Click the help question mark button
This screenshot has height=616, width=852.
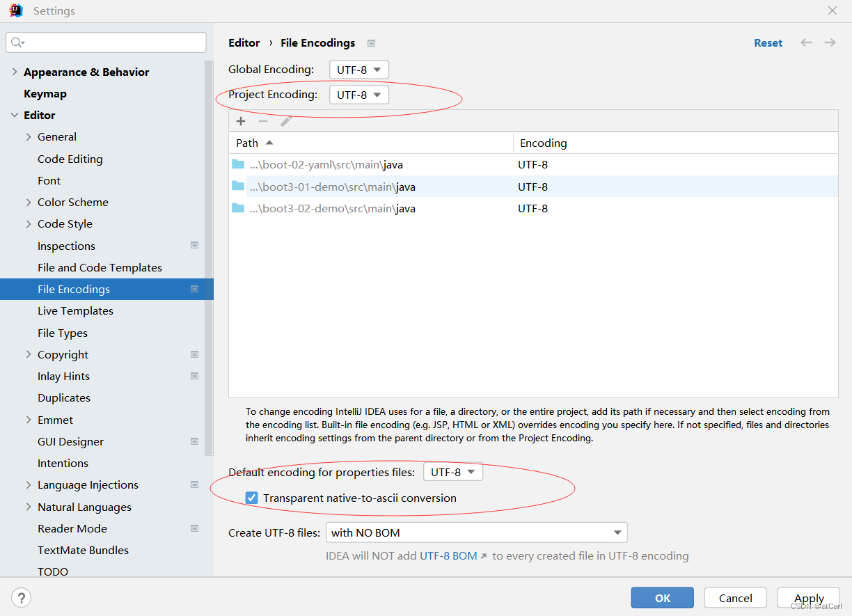[22, 597]
